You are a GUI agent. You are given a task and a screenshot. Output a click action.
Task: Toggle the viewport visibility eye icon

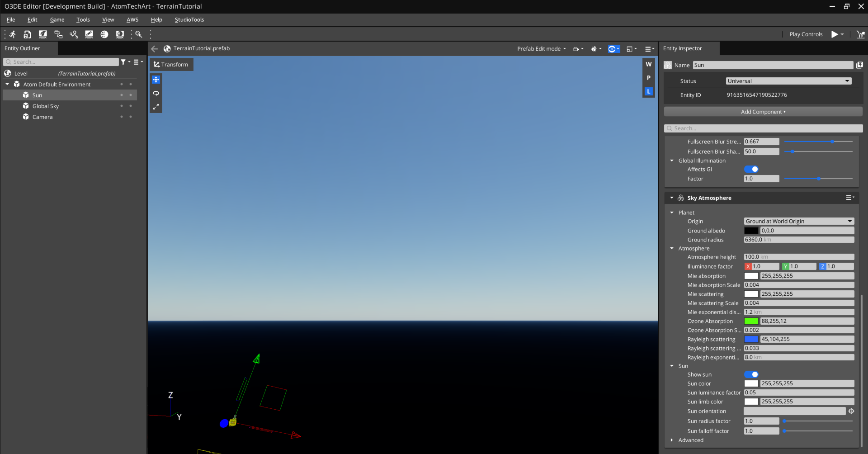click(612, 49)
